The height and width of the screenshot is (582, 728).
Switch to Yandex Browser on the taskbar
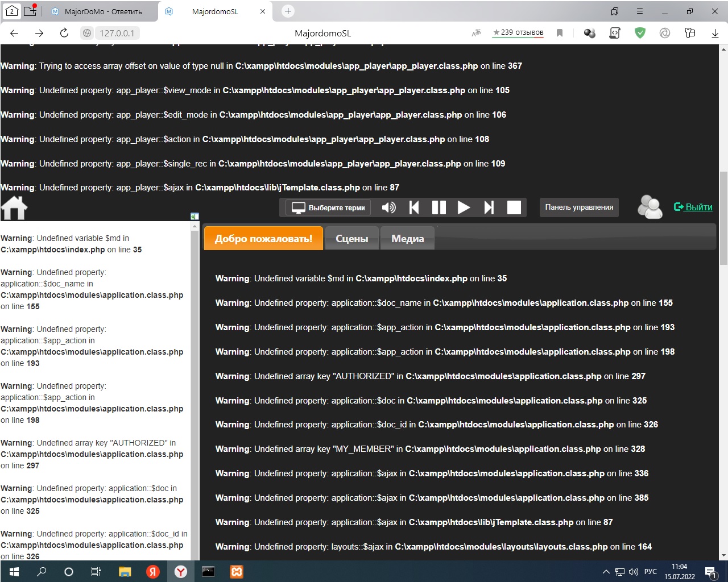click(x=180, y=572)
